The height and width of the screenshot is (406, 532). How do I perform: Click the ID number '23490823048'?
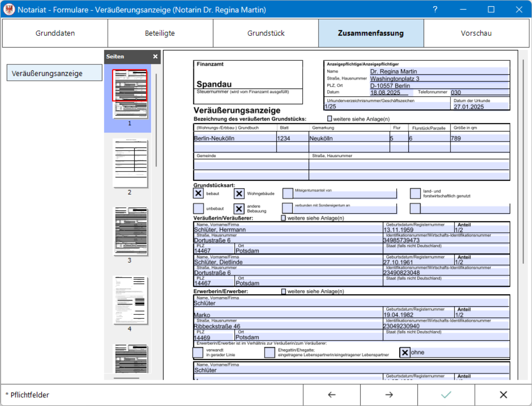pyautogui.click(x=446, y=273)
